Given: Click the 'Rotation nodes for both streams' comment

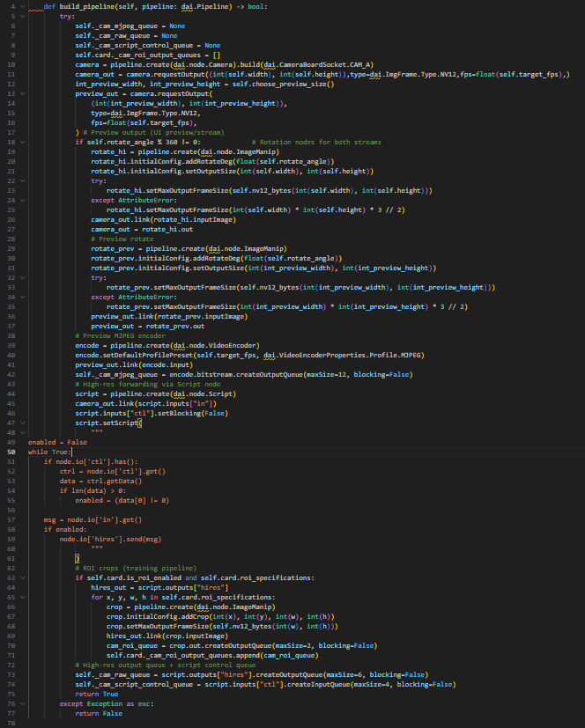Looking at the screenshot, I should click(316, 142).
